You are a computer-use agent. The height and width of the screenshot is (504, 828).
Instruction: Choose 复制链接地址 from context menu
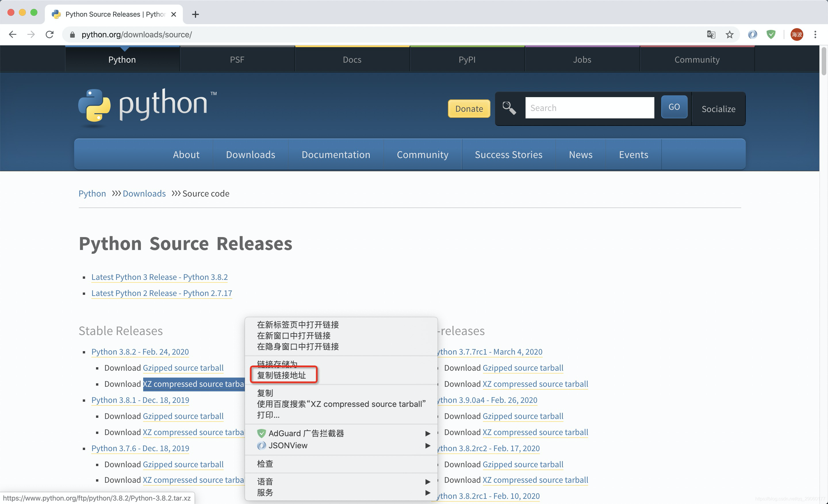click(341, 375)
